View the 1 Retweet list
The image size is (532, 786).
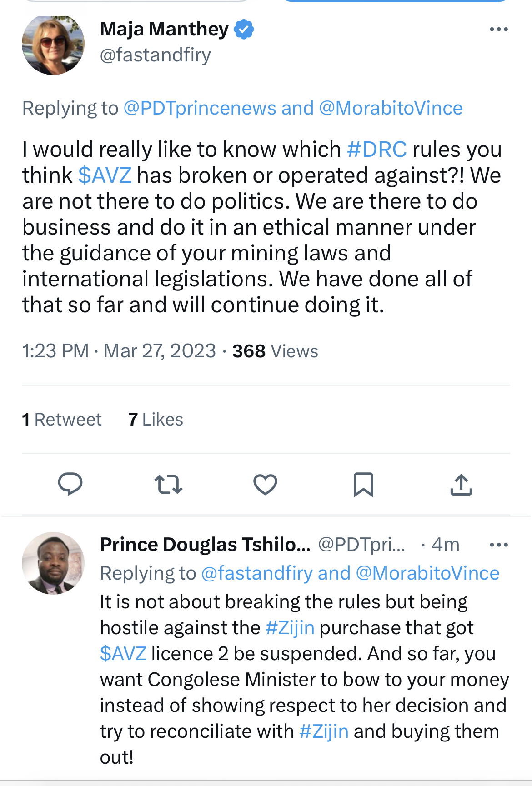[x=62, y=420]
